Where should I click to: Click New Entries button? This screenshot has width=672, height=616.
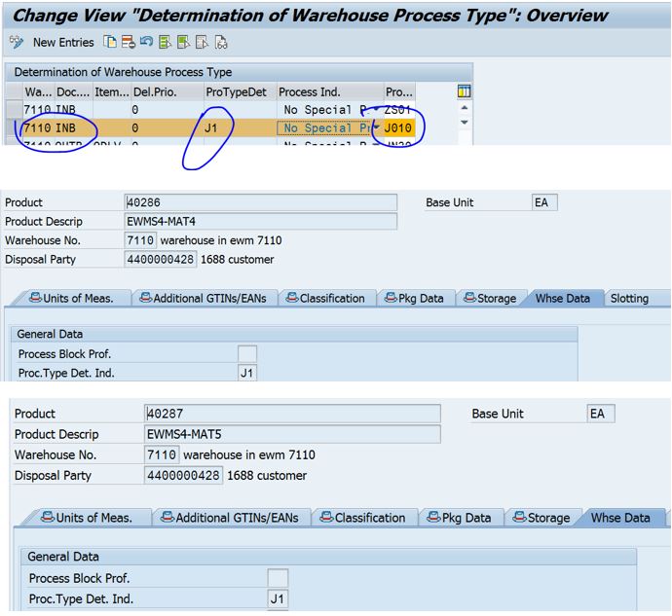(x=63, y=43)
